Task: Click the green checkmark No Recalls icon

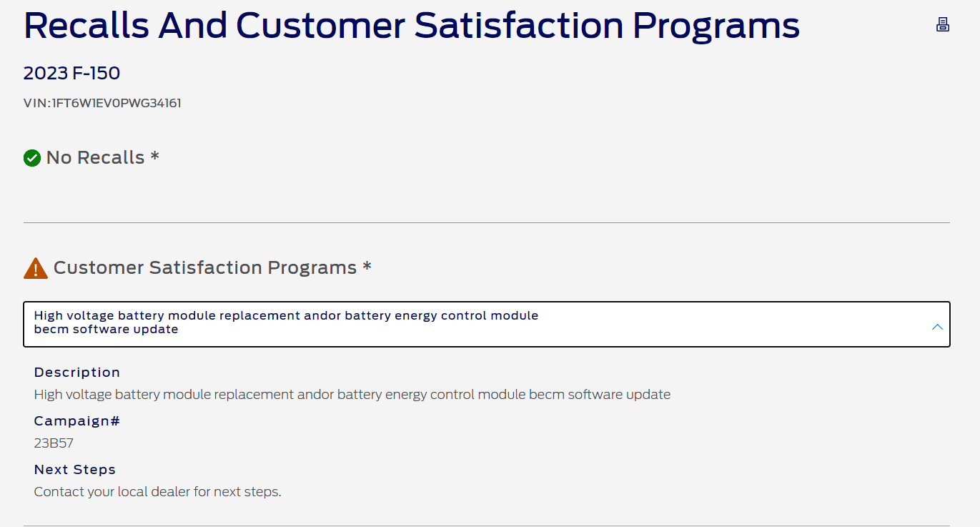Action: [x=32, y=158]
